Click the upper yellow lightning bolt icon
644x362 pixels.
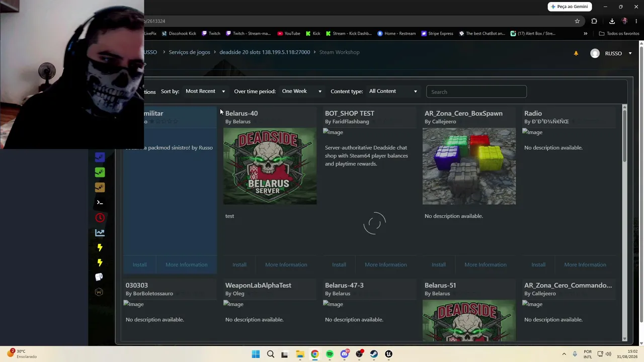pyautogui.click(x=100, y=247)
